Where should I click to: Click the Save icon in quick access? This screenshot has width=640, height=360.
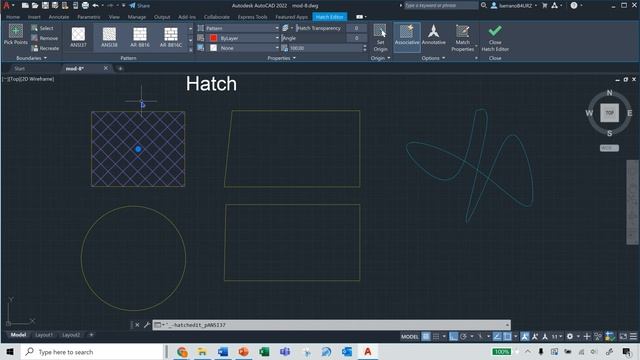(45, 5)
